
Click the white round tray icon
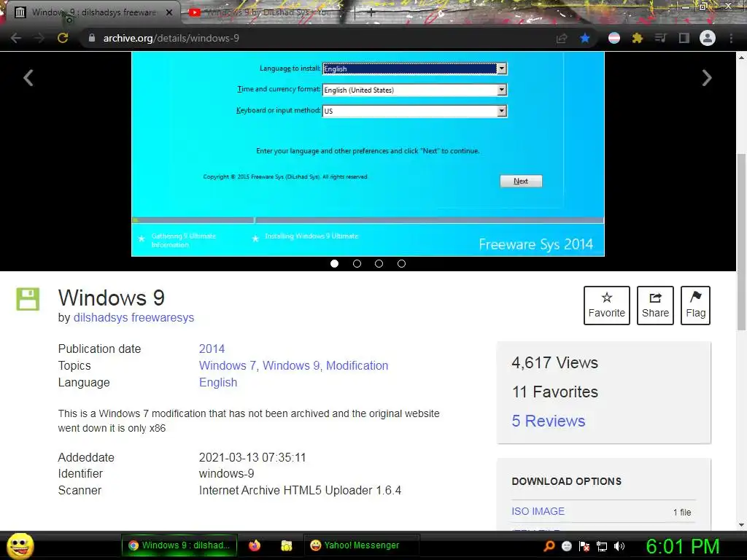pyautogui.click(x=567, y=546)
